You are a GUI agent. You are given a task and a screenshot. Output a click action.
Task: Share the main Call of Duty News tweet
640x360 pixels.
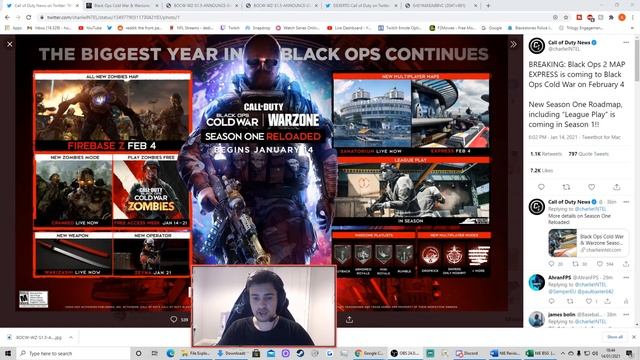click(x=616, y=187)
